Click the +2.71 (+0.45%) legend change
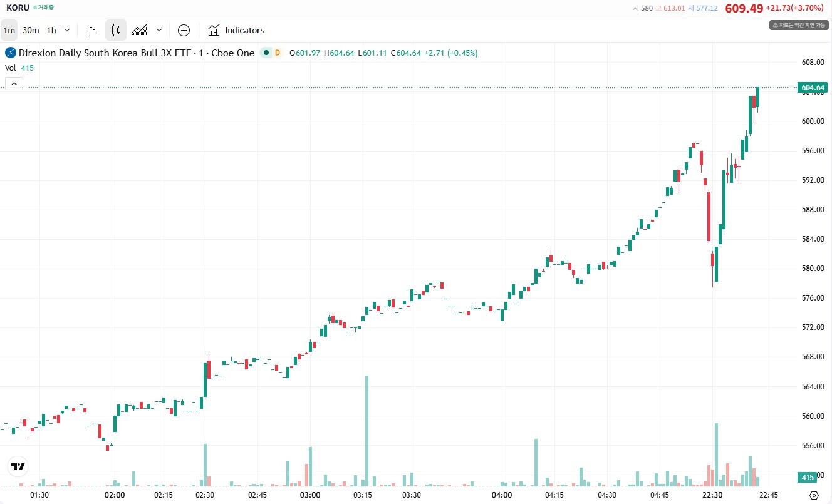 coord(451,53)
